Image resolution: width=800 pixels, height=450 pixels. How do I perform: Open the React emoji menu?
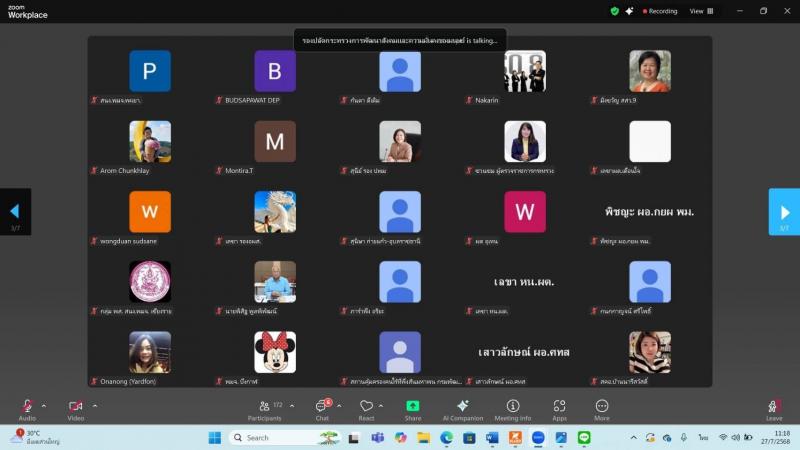(366, 410)
